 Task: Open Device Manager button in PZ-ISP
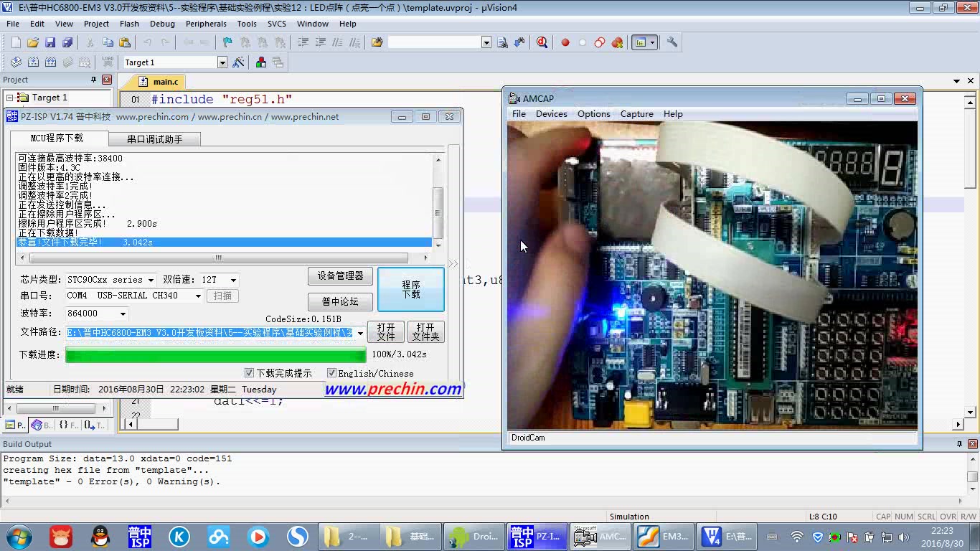[x=341, y=275]
